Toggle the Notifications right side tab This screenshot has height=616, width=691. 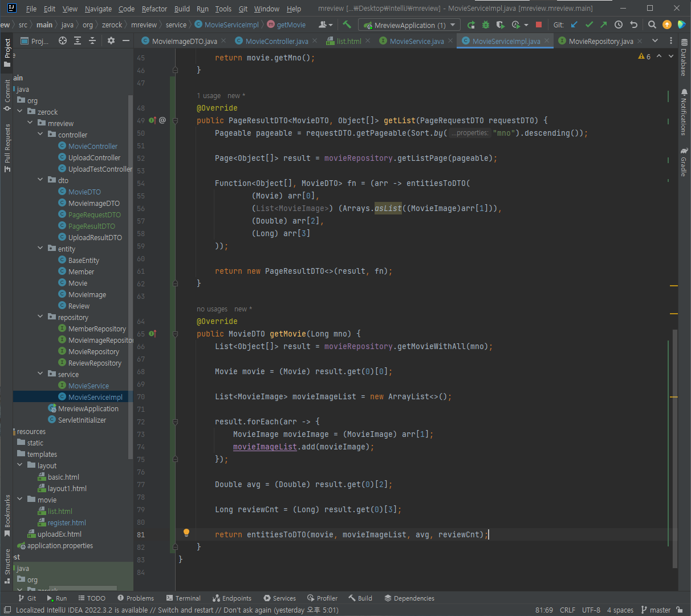click(684, 112)
